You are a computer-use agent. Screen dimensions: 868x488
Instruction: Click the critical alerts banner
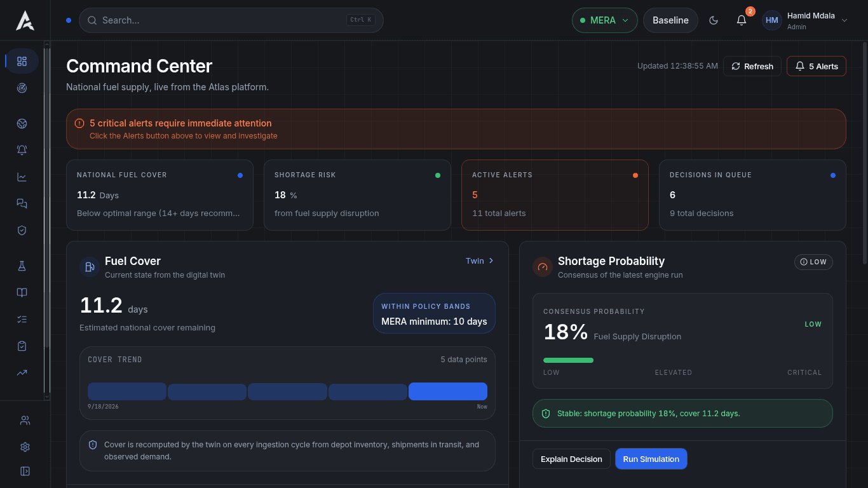pyautogui.click(x=456, y=129)
